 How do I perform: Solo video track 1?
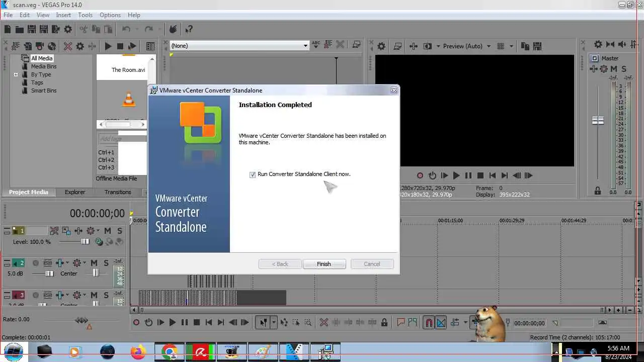[x=120, y=231]
